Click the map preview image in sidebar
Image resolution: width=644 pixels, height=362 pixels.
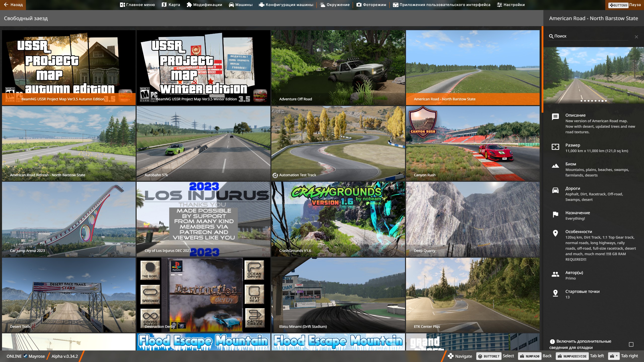[594, 75]
